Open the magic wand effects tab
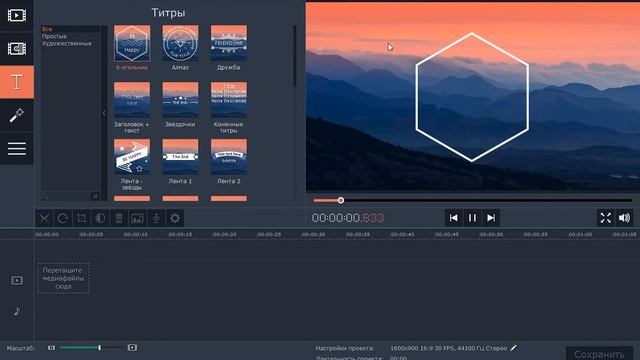640x360 pixels. pyautogui.click(x=17, y=115)
